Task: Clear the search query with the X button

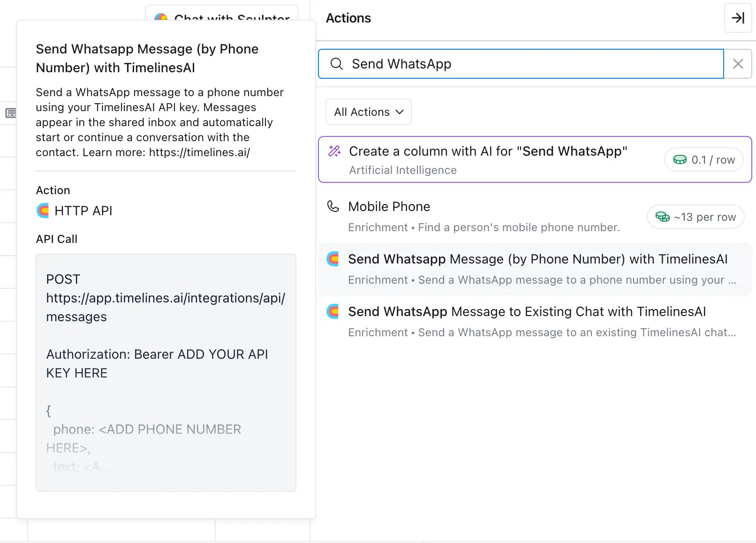Action: (738, 64)
